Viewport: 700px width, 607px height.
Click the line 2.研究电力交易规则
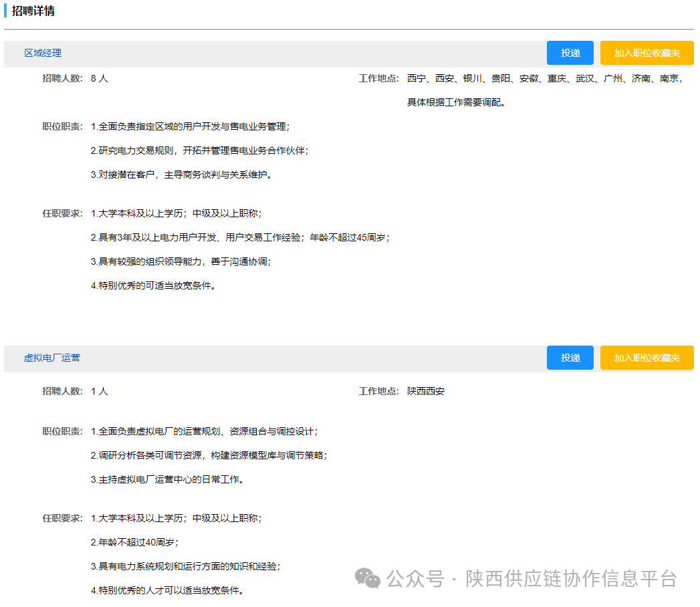coord(199,151)
